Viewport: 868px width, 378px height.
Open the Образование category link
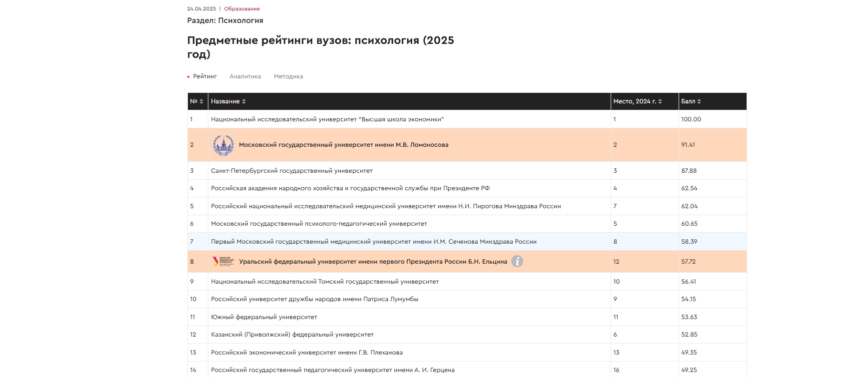click(x=242, y=9)
